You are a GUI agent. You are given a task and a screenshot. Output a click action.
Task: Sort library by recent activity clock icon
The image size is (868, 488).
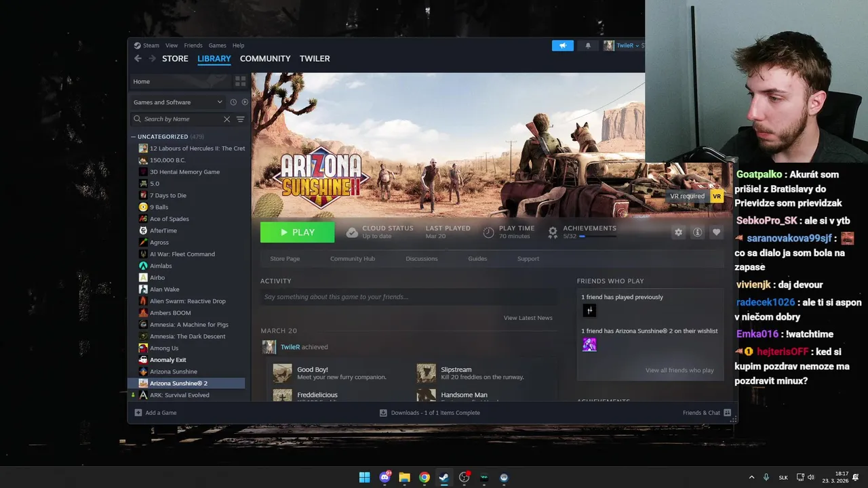pos(233,102)
